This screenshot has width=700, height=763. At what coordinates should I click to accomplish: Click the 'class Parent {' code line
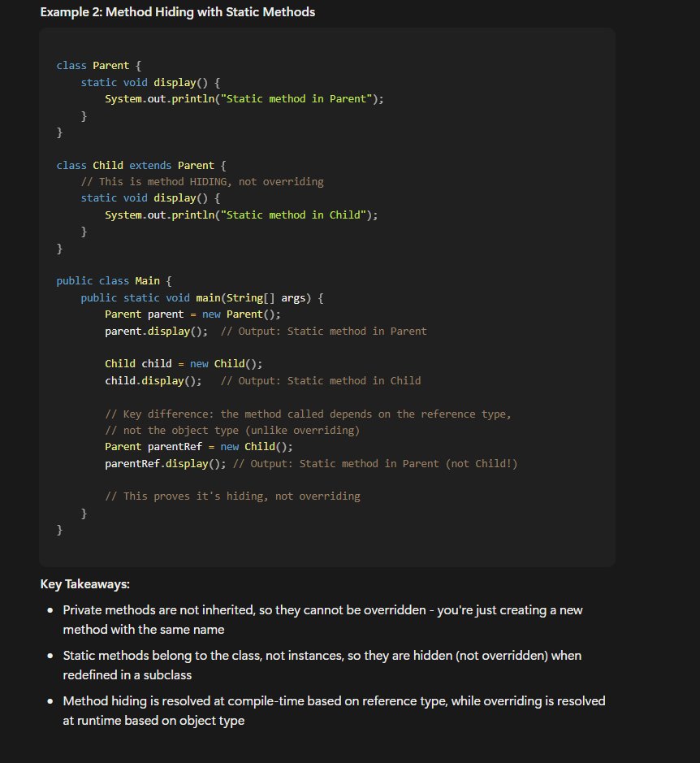pos(99,66)
